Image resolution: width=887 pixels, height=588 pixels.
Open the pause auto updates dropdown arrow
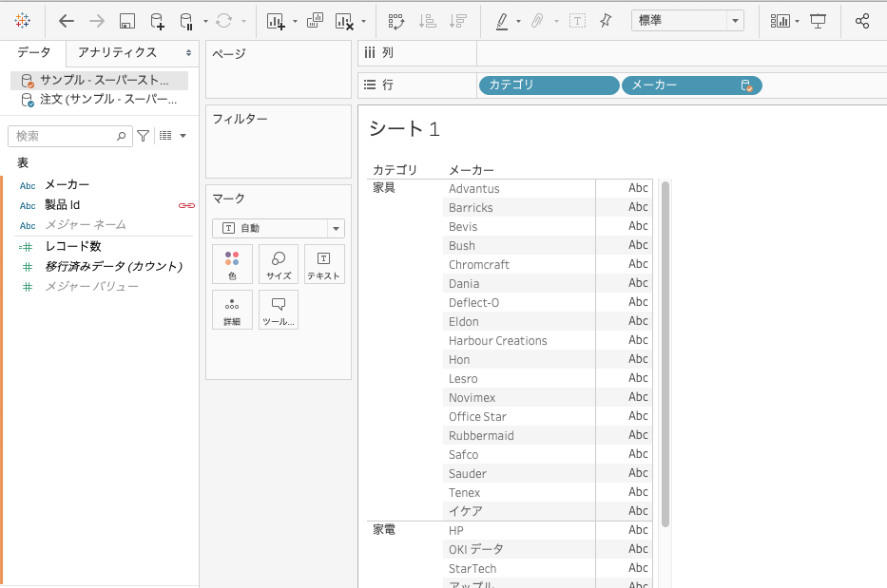coord(205,22)
